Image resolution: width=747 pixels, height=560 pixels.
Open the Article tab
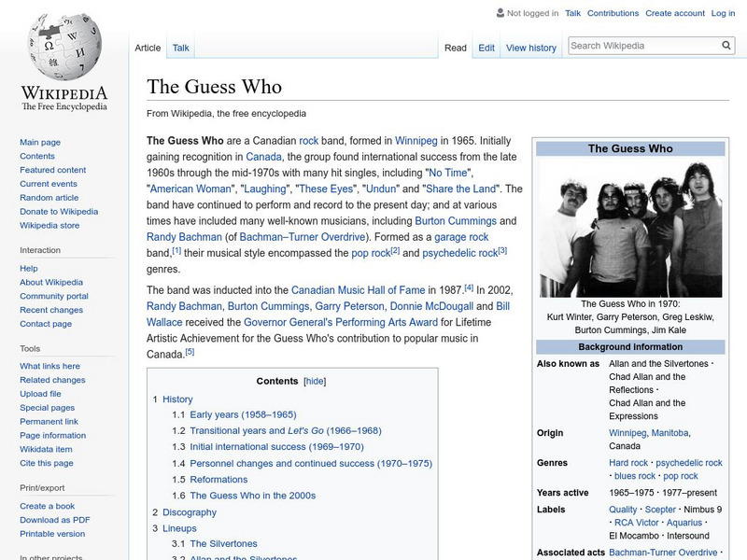148,48
